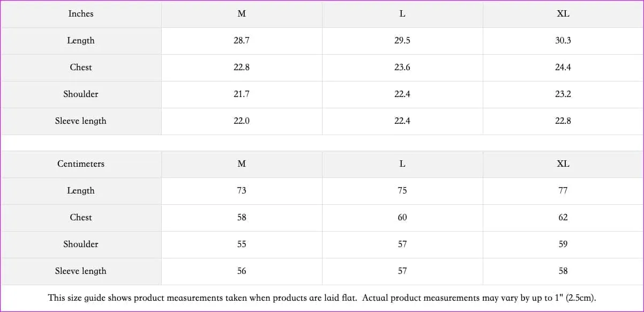Viewport: 644px width, 312px height.
Task: Click the 29.5 length value for L
Action: tap(402, 41)
